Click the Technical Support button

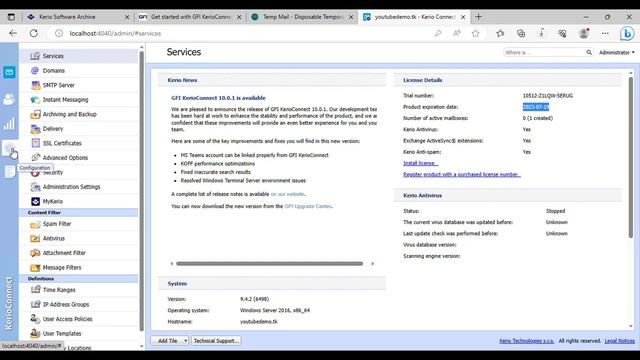(x=216, y=340)
